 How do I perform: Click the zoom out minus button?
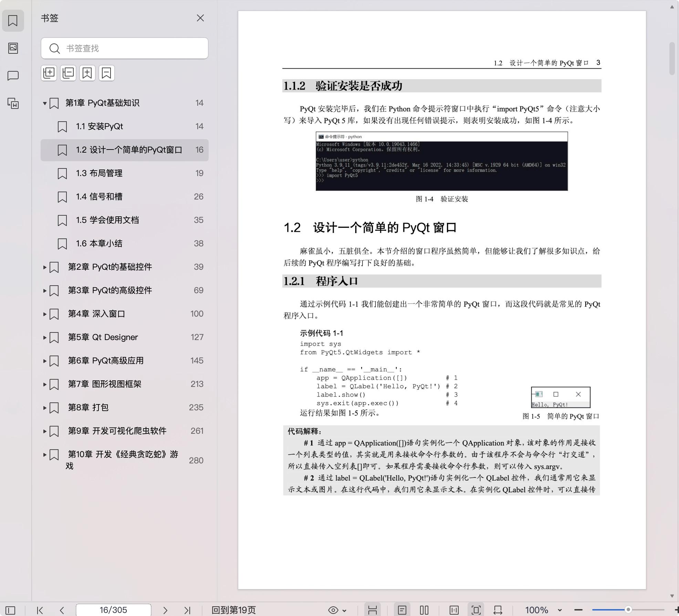pos(578,610)
